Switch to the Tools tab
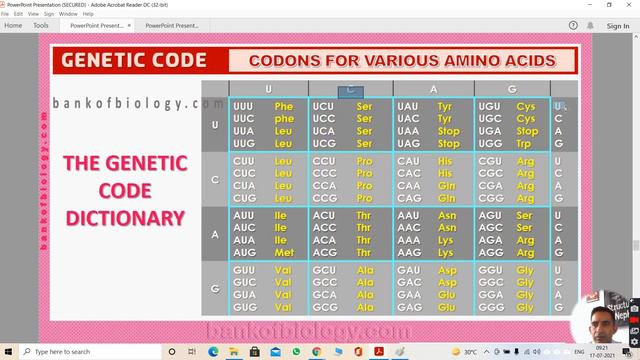This screenshot has width=640, height=360. 41,25
